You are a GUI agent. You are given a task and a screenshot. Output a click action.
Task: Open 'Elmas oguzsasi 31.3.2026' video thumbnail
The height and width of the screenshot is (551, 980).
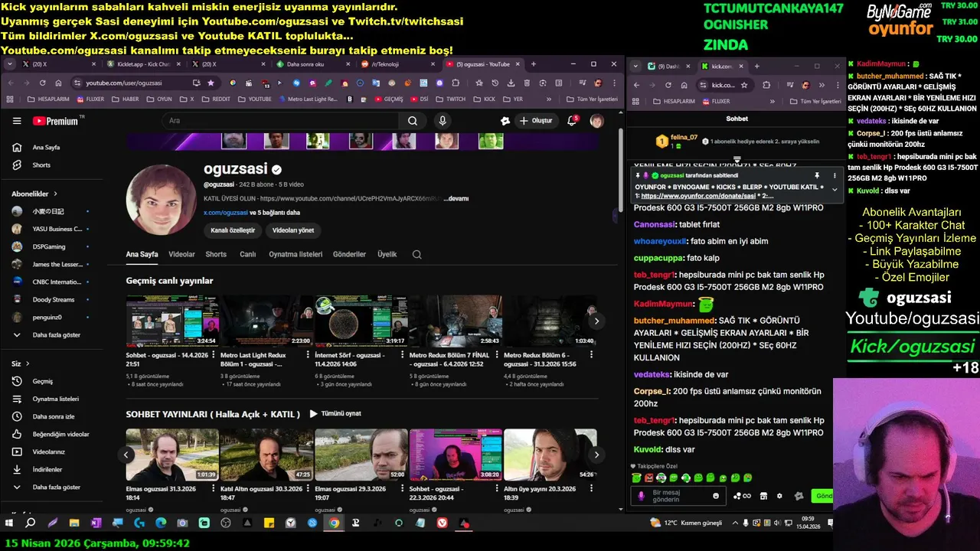point(172,455)
